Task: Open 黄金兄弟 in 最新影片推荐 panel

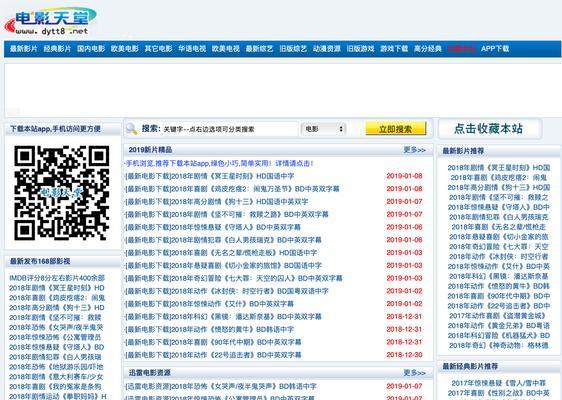Action: (499, 326)
